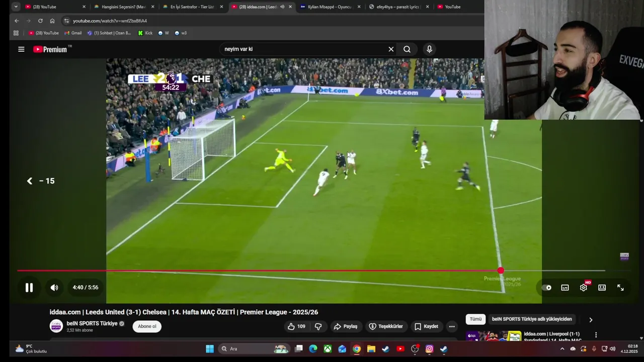Mute the iddaa.com tab audio icon
The width and height of the screenshot is (644, 362).
pos(282,7)
